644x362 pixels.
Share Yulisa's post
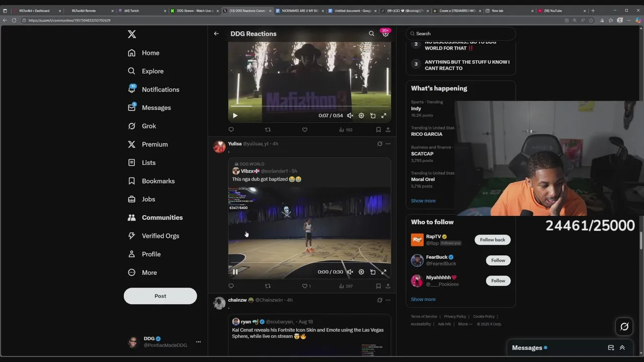pyautogui.click(x=388, y=286)
